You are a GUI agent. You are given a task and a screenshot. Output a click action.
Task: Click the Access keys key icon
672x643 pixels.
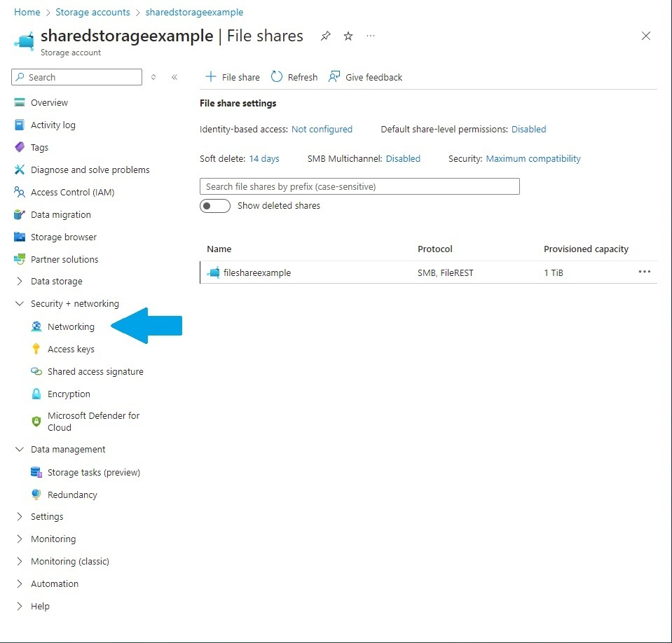tap(36, 349)
